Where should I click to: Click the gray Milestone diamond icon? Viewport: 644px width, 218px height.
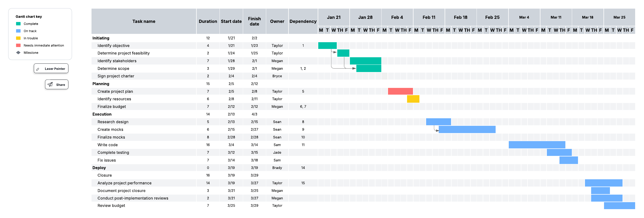18,53
